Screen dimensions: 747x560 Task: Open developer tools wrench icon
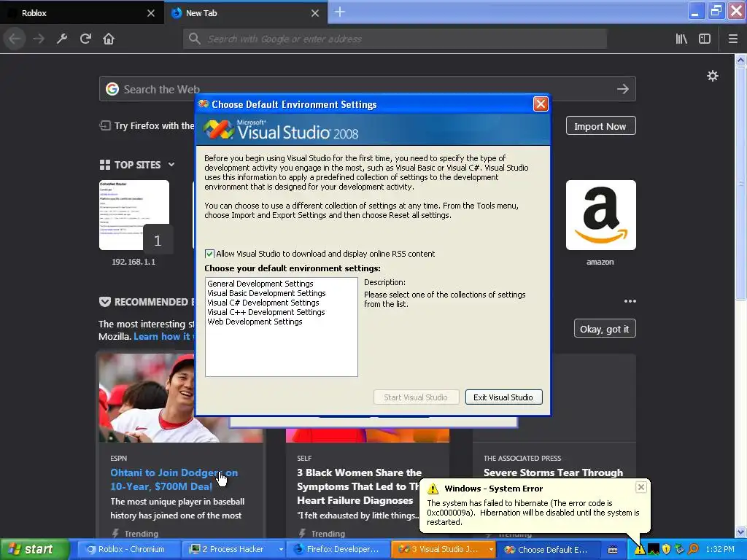click(62, 39)
